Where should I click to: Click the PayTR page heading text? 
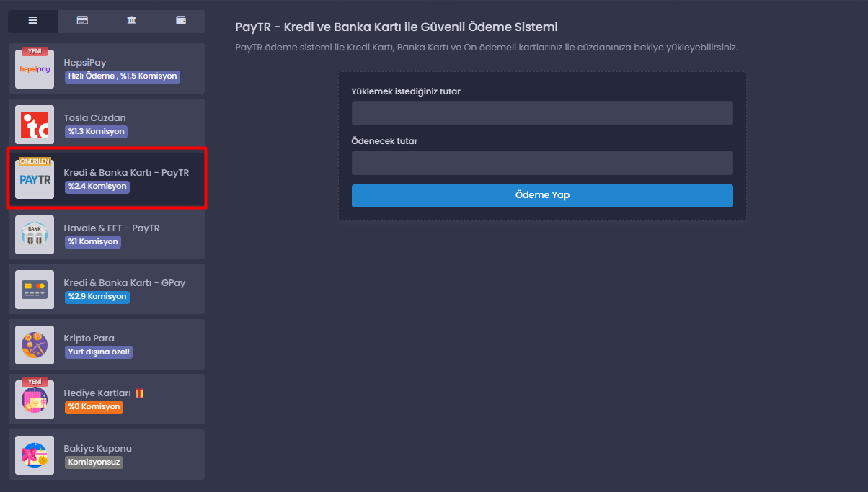pos(397,27)
